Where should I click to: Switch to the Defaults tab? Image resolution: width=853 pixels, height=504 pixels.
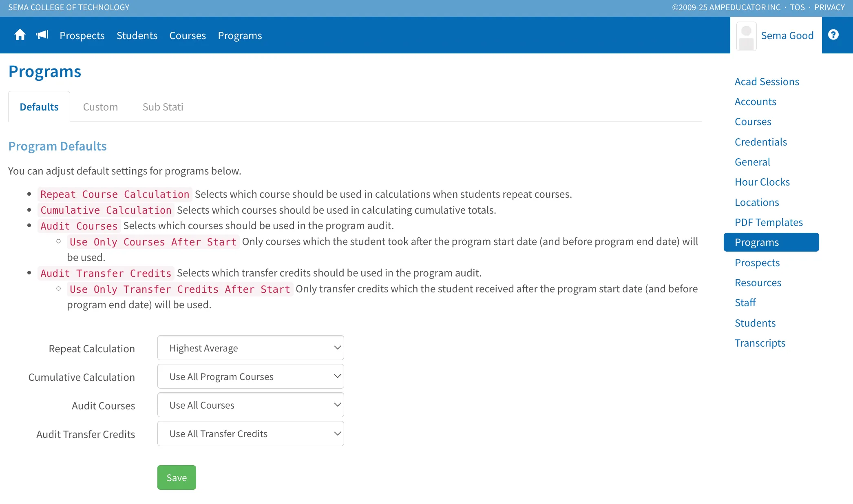[x=39, y=107]
